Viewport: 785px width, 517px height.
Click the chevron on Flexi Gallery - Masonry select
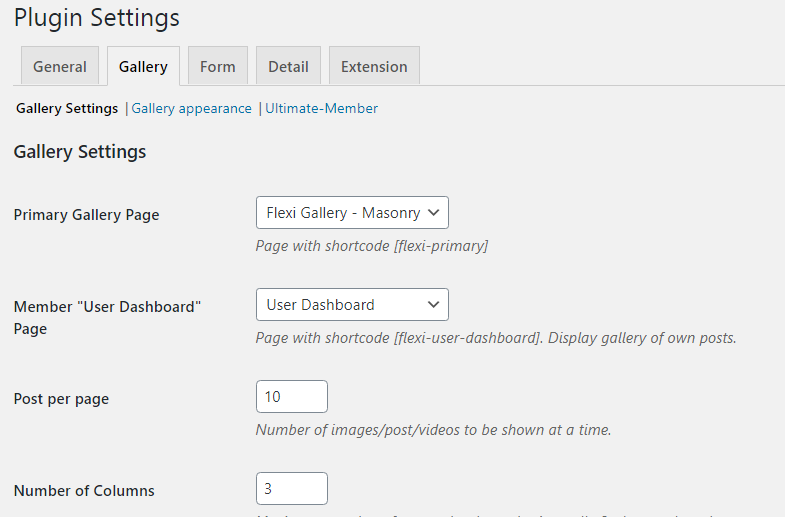point(434,213)
